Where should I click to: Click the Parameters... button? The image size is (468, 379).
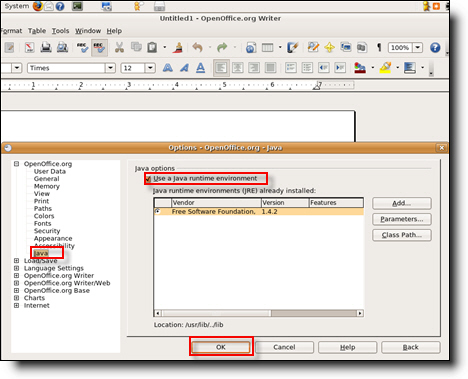(x=402, y=219)
